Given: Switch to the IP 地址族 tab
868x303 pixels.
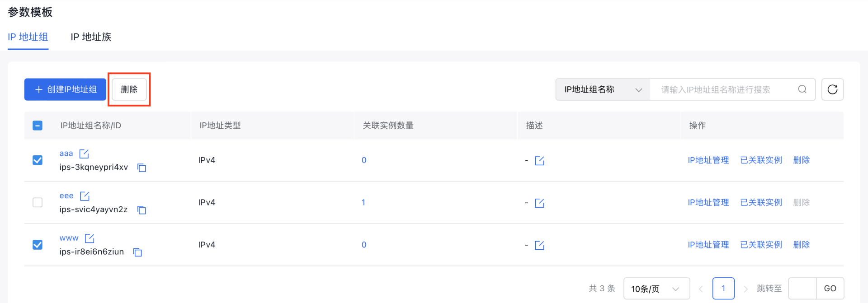Looking at the screenshot, I should pyautogui.click(x=91, y=37).
